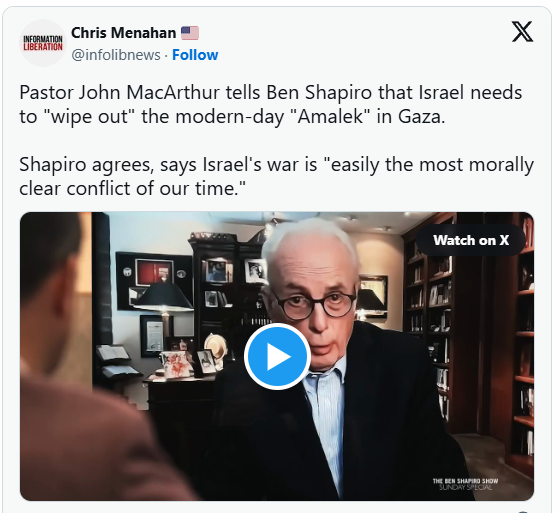This screenshot has height=513, width=559.
Task: Click the framed red picture in the video
Action: [x=155, y=272]
